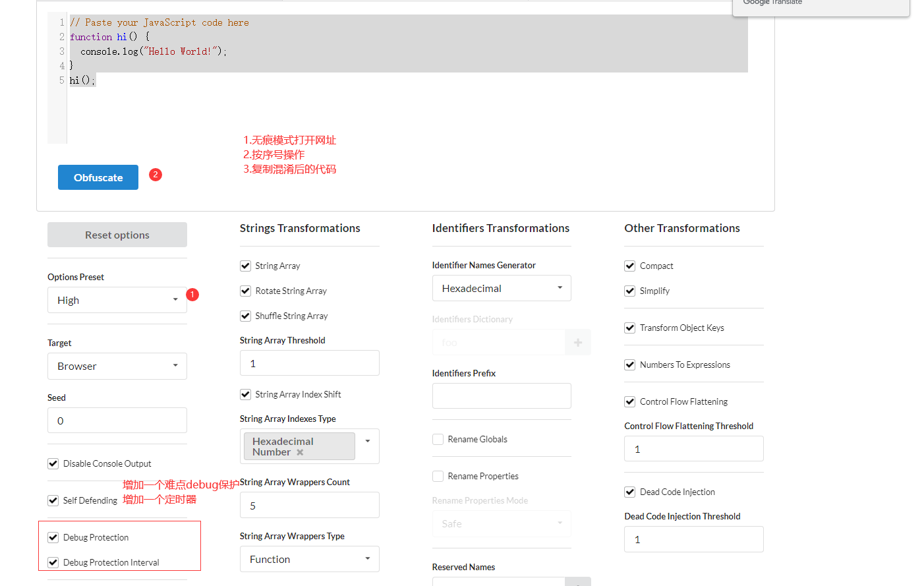This screenshot has width=924, height=586.
Task: Click the Strings Transformations heading
Action: coord(300,228)
